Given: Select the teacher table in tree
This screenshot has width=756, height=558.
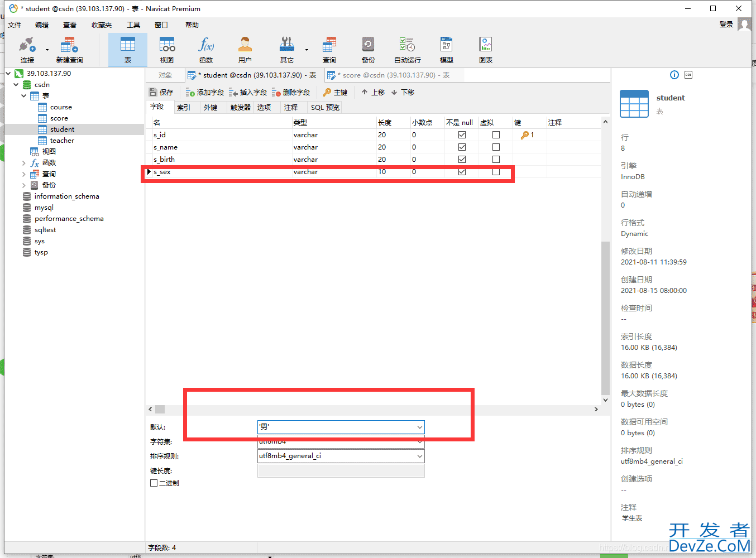Looking at the screenshot, I should (x=62, y=141).
